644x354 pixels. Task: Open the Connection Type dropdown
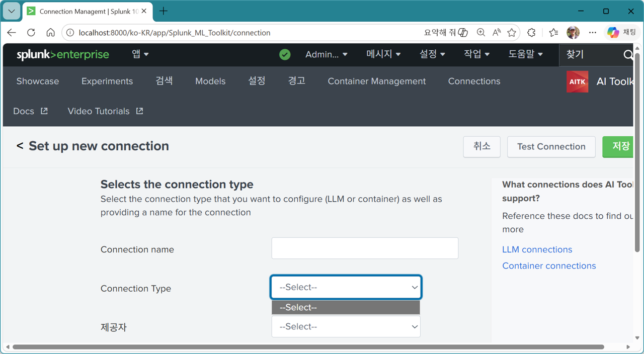point(346,287)
